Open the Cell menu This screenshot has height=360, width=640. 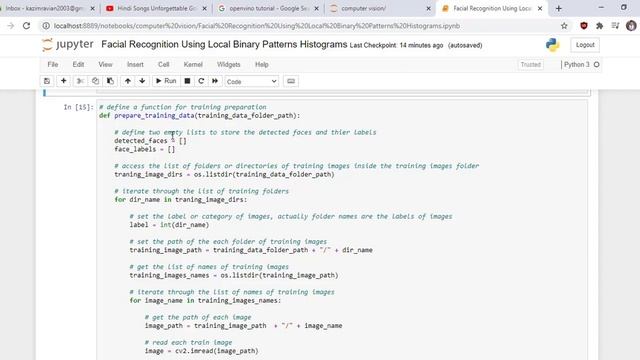tap(164, 64)
